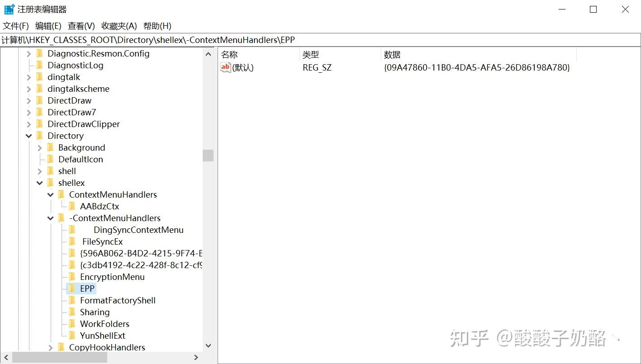Expand the dingtalk tree node
The image size is (641, 364).
coord(29,77)
